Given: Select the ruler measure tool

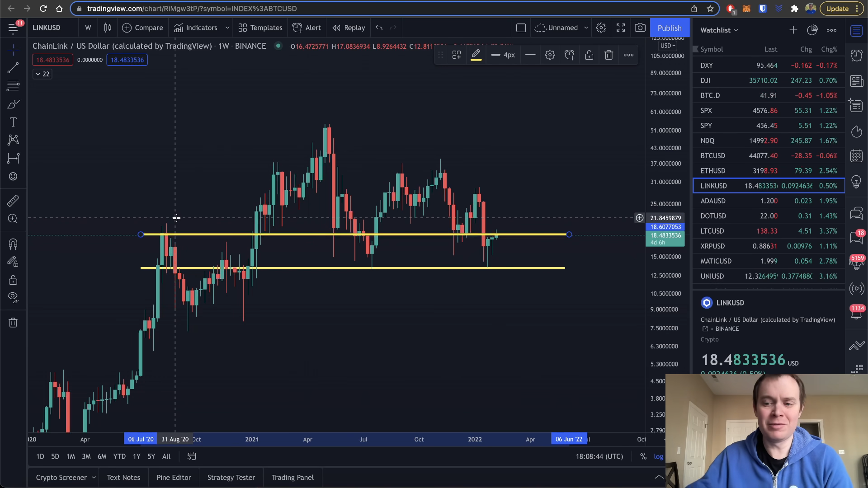Looking at the screenshot, I should (x=13, y=201).
